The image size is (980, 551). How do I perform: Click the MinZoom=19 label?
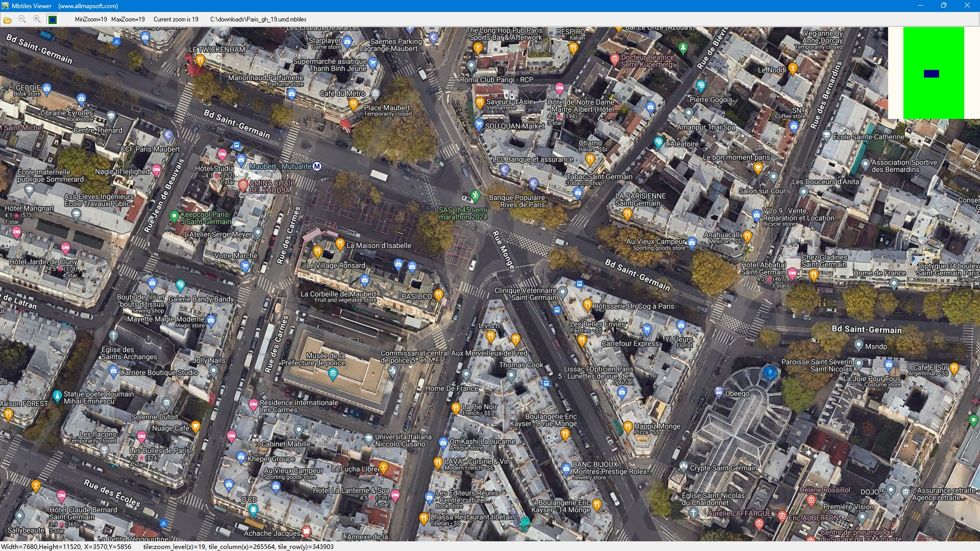coord(91,19)
